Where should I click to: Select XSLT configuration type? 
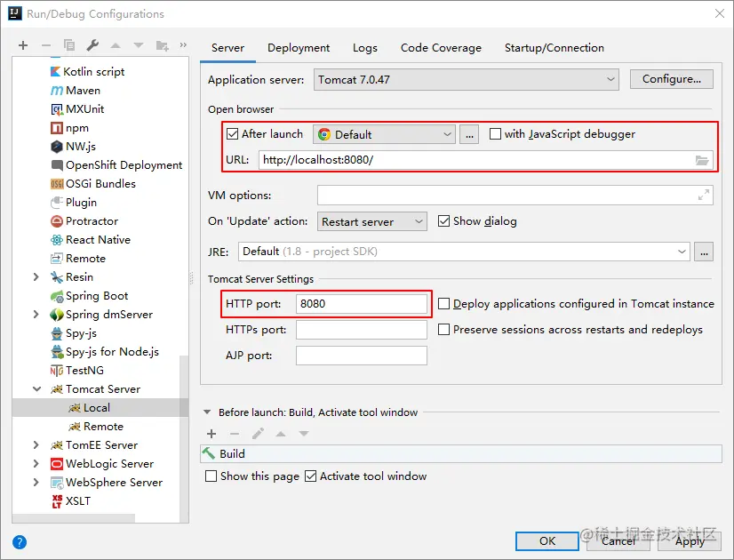[71, 501]
